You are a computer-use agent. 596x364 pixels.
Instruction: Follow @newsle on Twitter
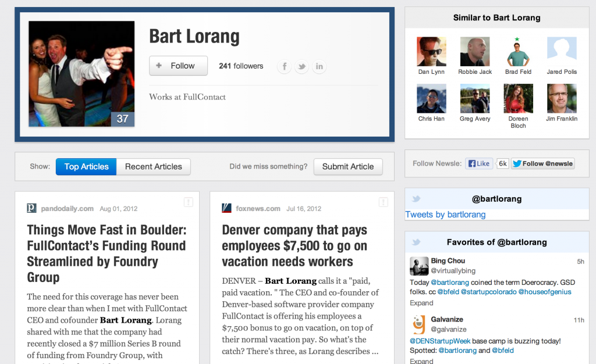pyautogui.click(x=543, y=163)
